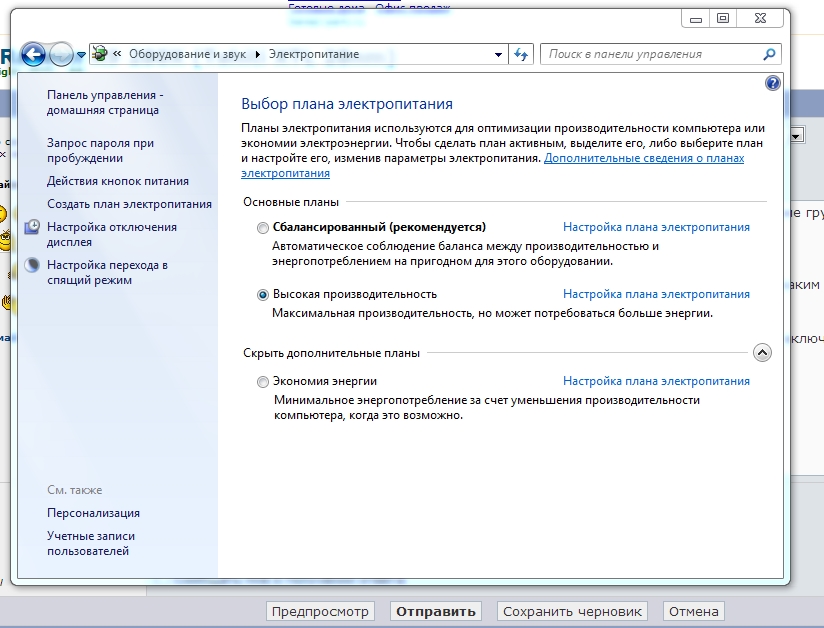Expand the arrow after "Оборудование и звук"
Viewport: 824px width, 628px height.
[x=258, y=54]
